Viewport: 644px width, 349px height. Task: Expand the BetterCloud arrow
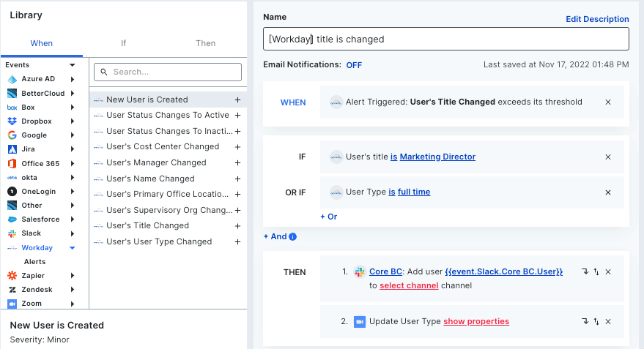(x=73, y=94)
